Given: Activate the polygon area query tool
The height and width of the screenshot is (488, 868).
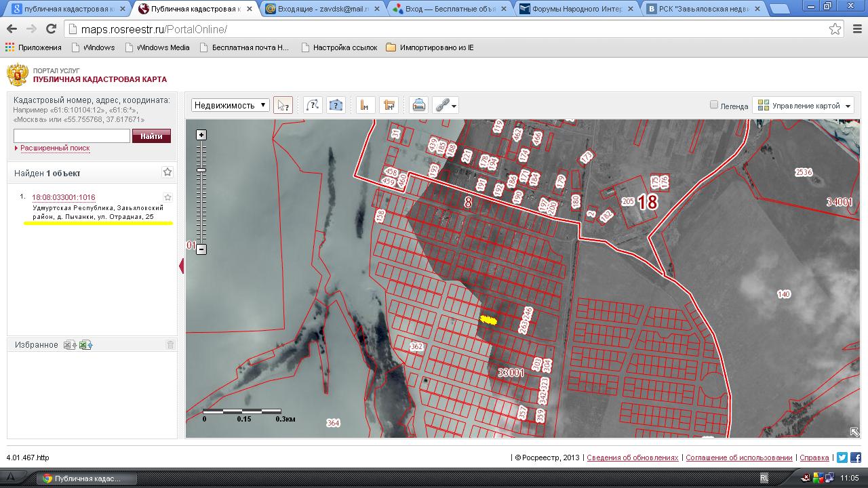Looking at the screenshot, I should click(336, 105).
